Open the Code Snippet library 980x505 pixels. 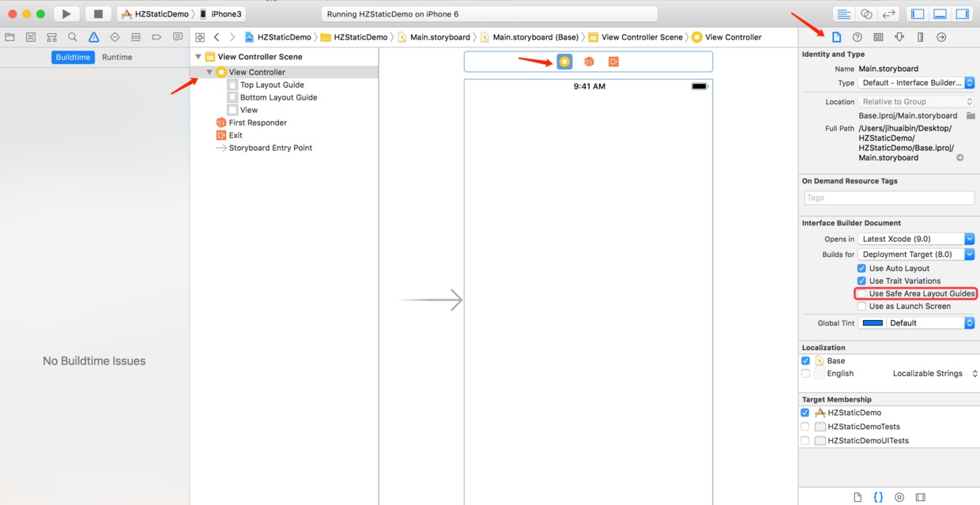[878, 497]
